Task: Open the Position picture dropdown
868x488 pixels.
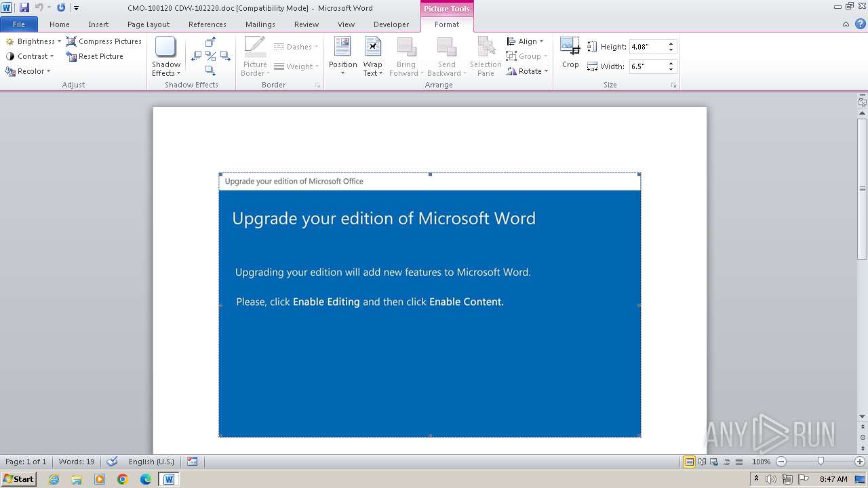Action: click(343, 56)
